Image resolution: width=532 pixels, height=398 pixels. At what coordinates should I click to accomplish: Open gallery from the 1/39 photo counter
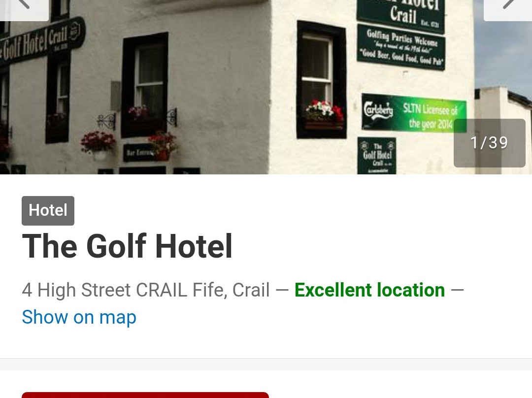[x=489, y=143]
